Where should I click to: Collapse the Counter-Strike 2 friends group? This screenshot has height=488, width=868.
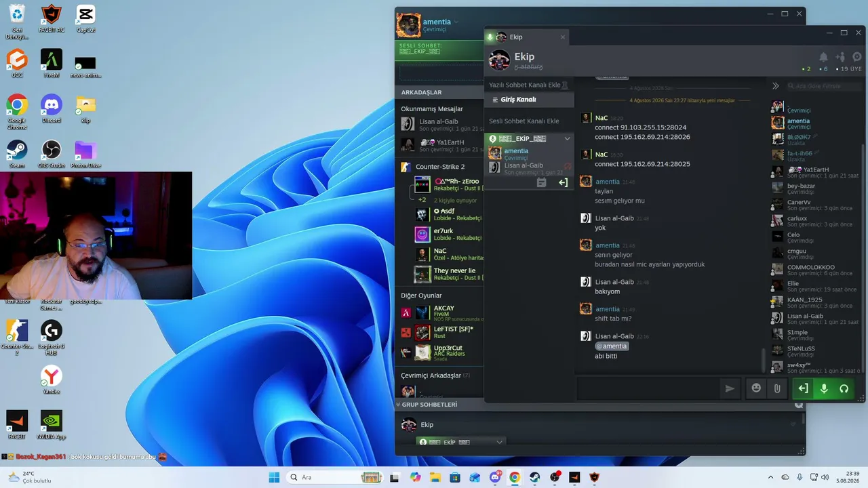coord(441,167)
